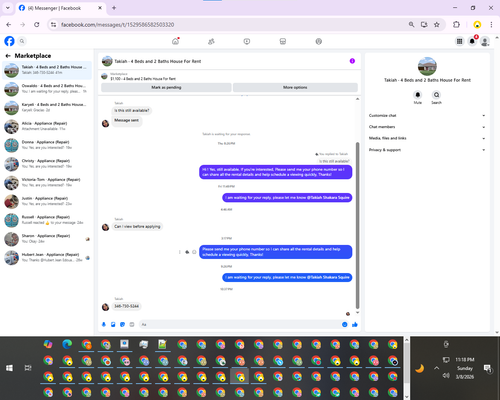The width and height of the screenshot is (500, 400).
Task: Open the Groups icon in top navigation
Action: coord(319,41)
